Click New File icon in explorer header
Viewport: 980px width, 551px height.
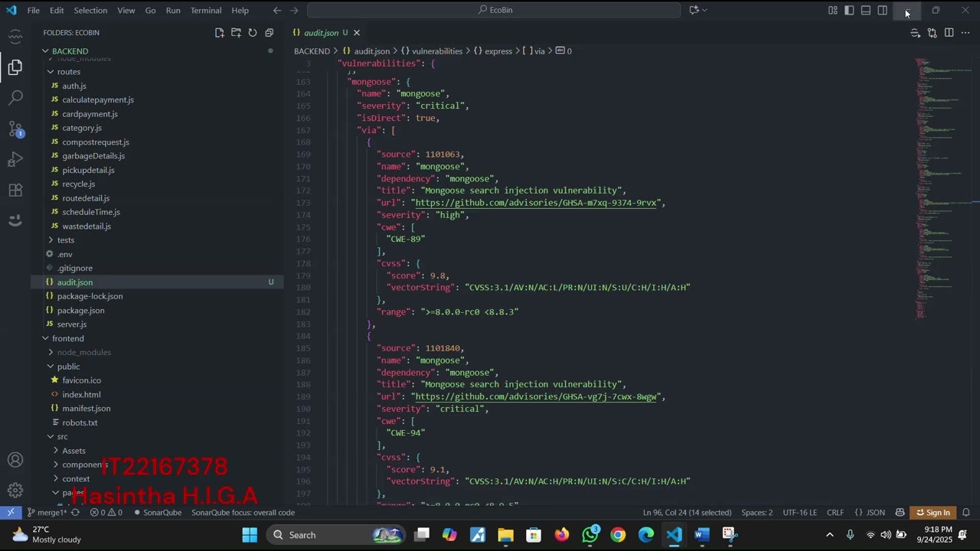coord(220,33)
